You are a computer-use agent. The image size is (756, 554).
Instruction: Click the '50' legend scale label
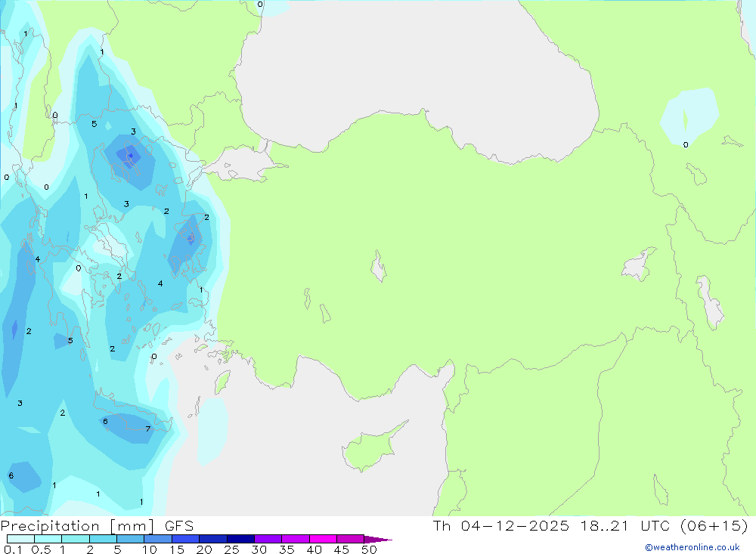(369, 549)
